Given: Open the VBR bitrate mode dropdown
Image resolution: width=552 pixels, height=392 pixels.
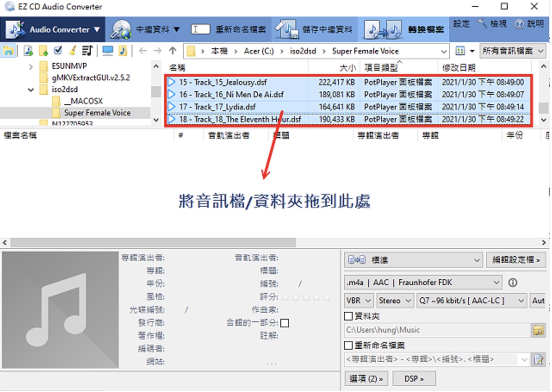Looking at the screenshot, I should (359, 301).
